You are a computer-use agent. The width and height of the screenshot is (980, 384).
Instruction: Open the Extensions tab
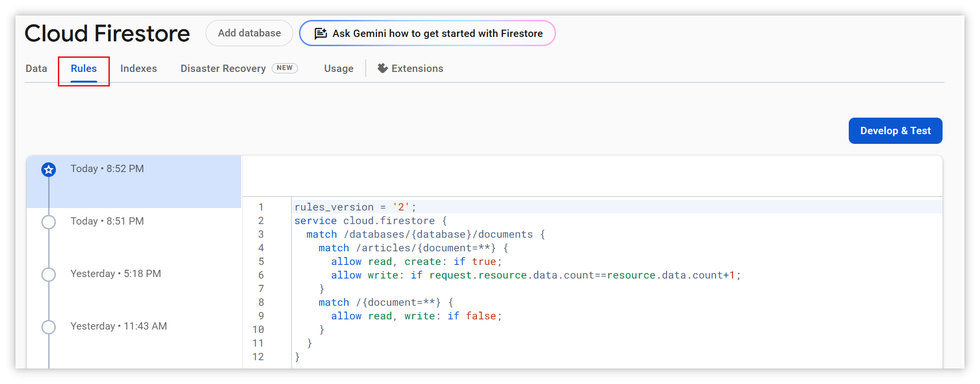pos(417,69)
